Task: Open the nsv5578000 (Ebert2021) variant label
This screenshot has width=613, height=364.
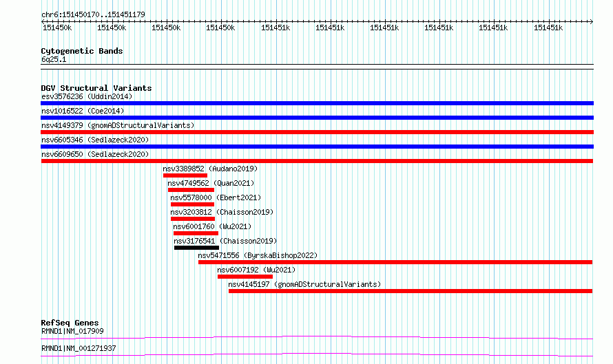Action: pyautogui.click(x=216, y=197)
